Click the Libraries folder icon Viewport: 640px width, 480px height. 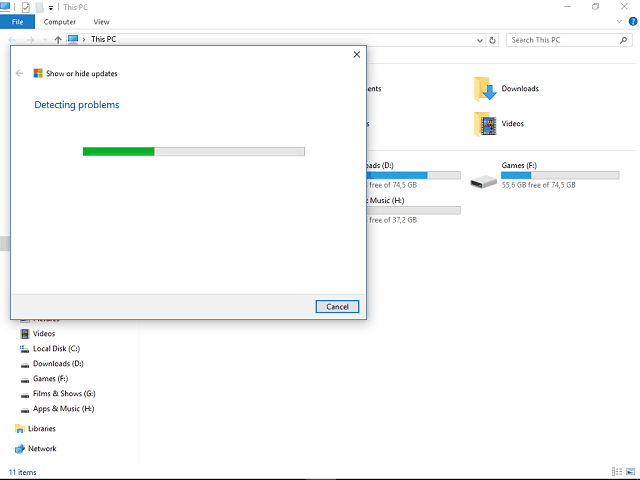20,429
